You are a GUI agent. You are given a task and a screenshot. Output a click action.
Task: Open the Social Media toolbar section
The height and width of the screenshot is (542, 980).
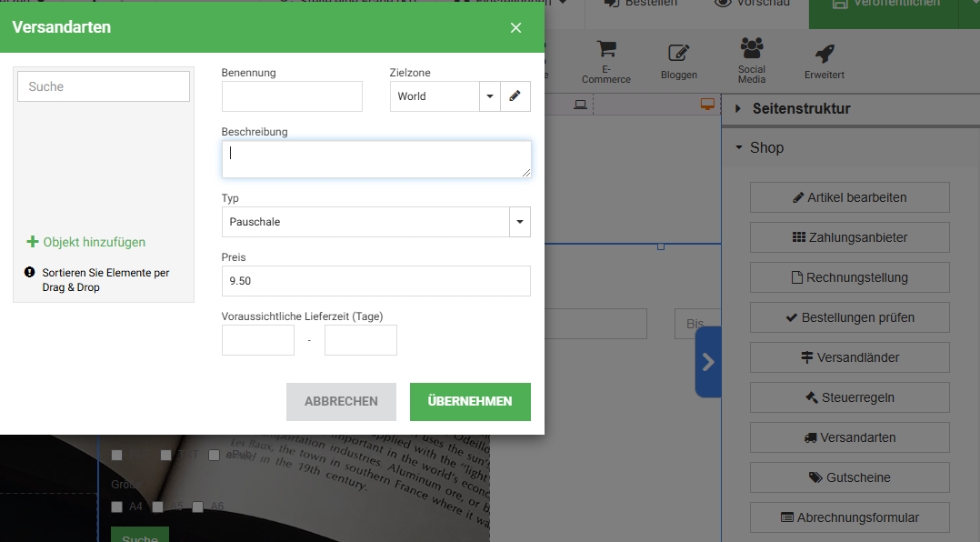(751, 61)
